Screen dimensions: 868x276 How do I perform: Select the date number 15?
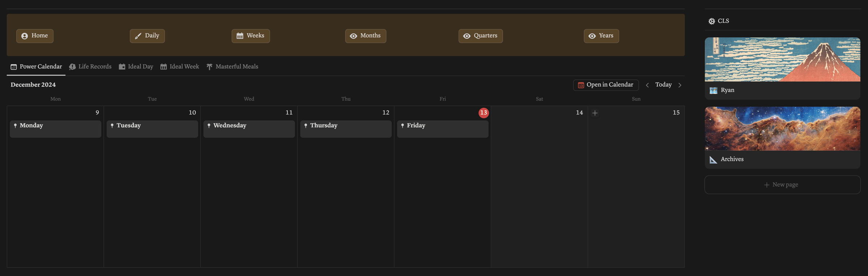[x=676, y=112]
